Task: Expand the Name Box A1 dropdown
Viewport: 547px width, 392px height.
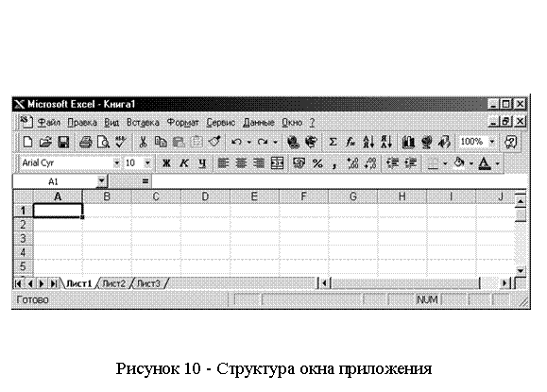Action: coord(101,181)
